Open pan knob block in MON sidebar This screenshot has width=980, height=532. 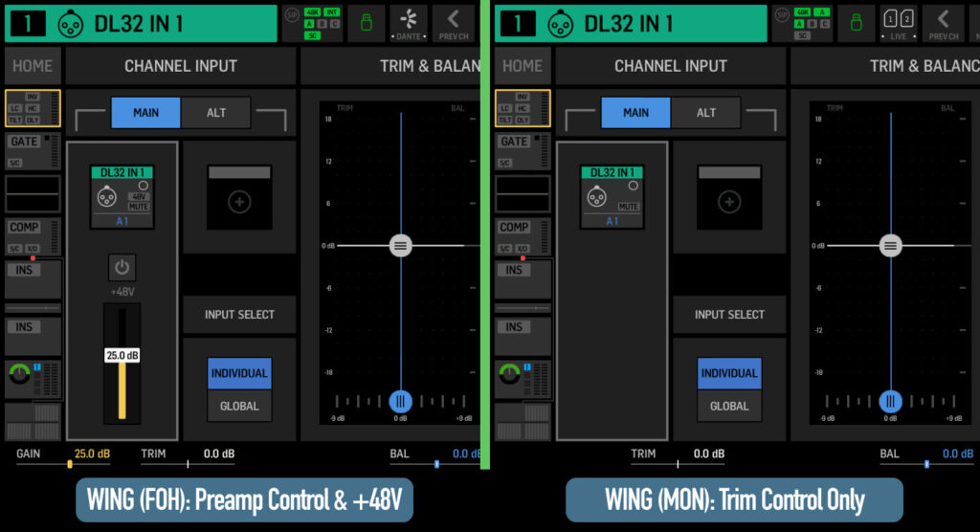[x=523, y=379]
